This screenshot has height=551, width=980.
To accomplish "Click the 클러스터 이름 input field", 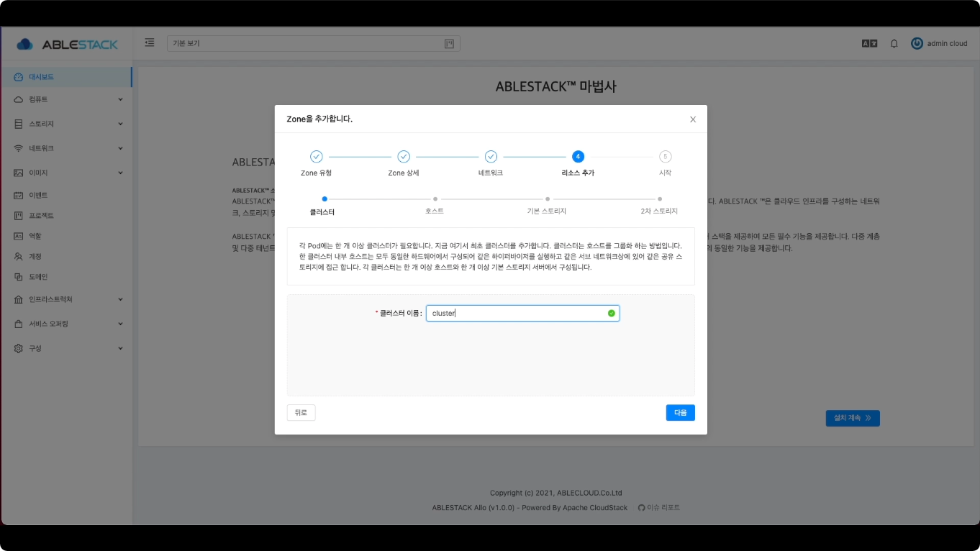I will coord(522,313).
